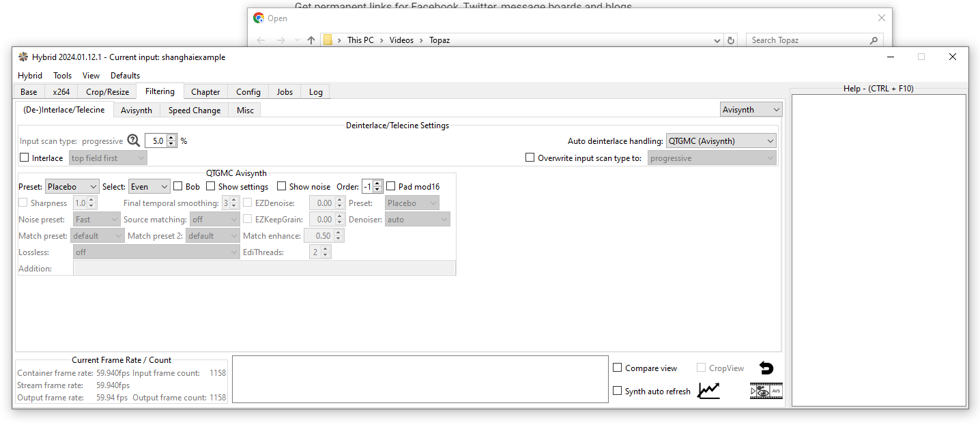Screen dimensions: 980x427
Task: Switch to the Crop/Resize tab
Action: [107, 91]
